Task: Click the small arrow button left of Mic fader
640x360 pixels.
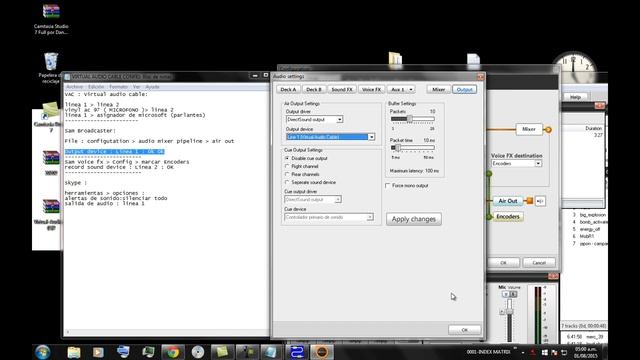Action: [x=502, y=312]
